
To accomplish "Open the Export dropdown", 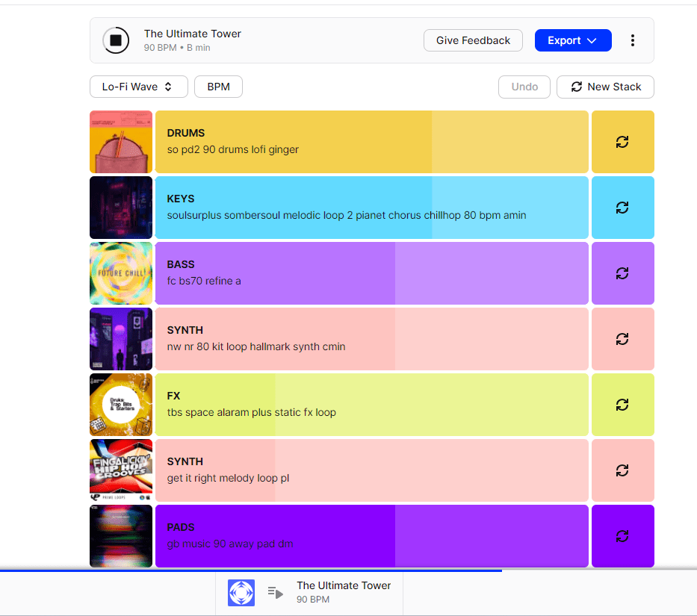I will pyautogui.click(x=573, y=40).
